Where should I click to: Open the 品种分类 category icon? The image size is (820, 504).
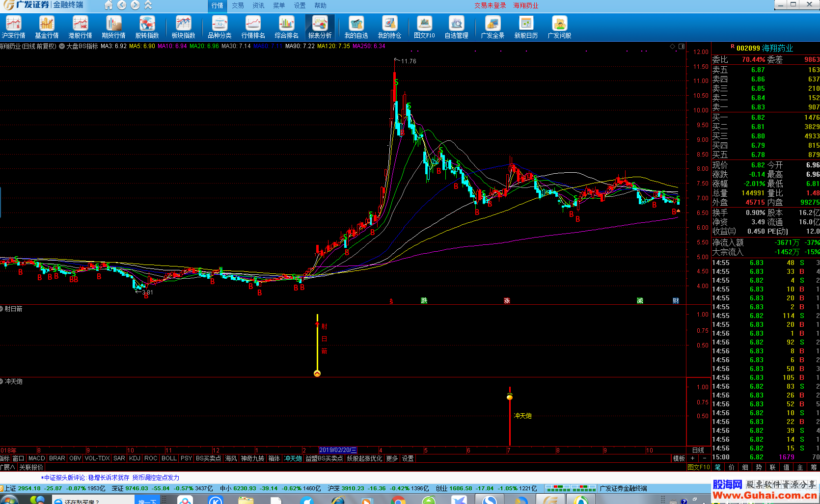pos(219,27)
